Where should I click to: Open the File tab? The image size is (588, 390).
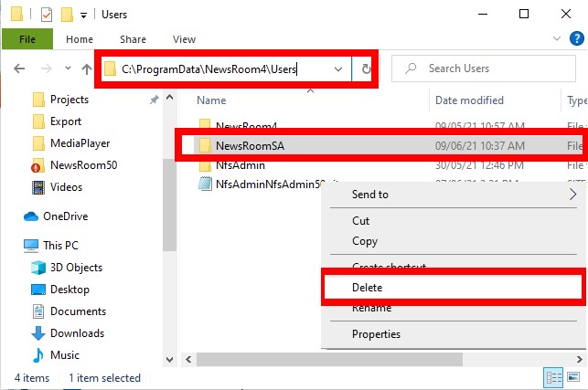click(27, 39)
